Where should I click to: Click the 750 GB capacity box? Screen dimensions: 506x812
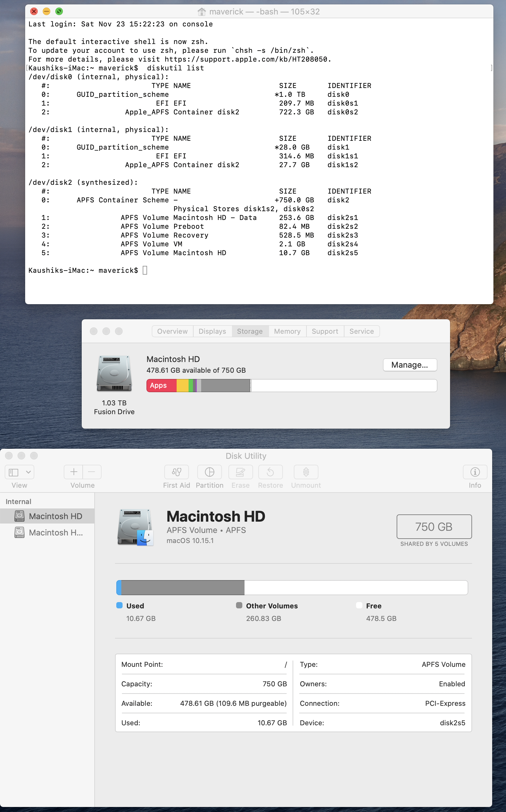click(x=434, y=527)
